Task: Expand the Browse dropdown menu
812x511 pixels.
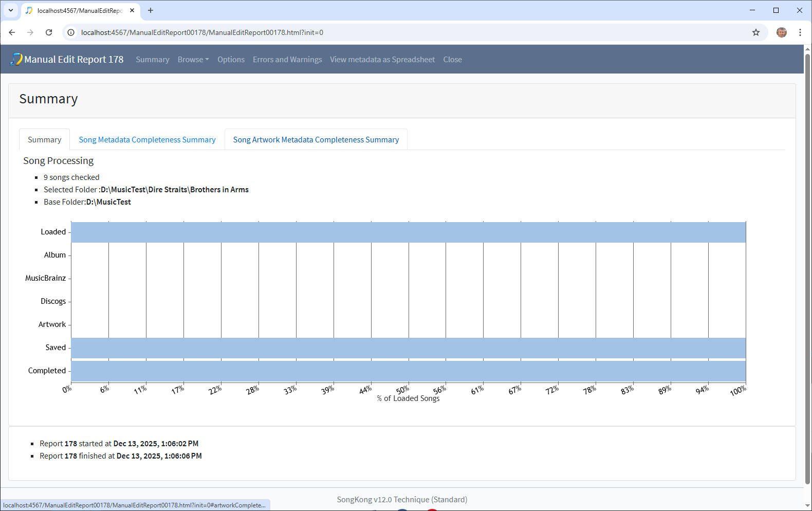Action: tap(193, 60)
